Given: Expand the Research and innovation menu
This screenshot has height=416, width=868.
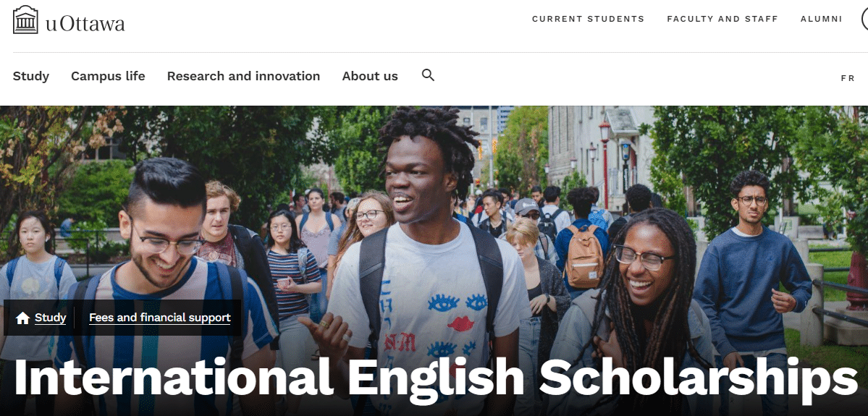Looking at the screenshot, I should 243,77.
